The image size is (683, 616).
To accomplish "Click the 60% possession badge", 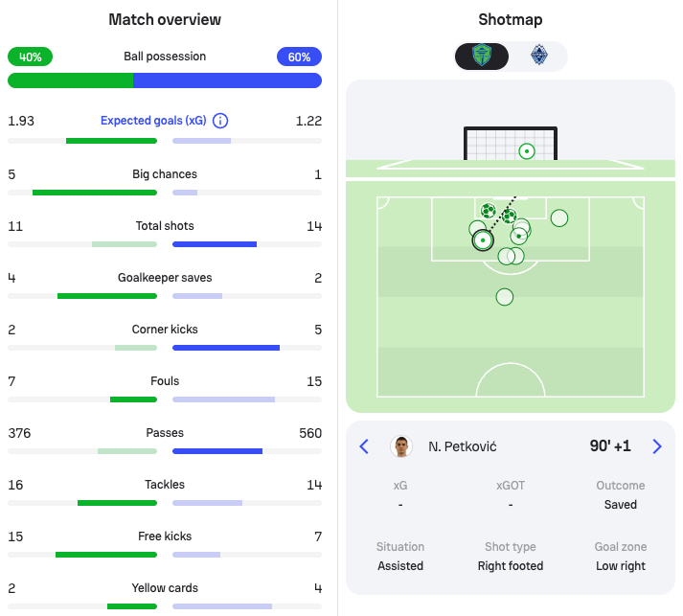I will 299,57.
